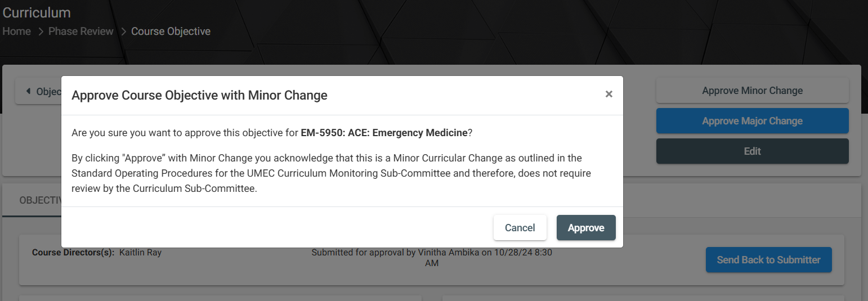Switch to the Objectives tab

click(39, 201)
